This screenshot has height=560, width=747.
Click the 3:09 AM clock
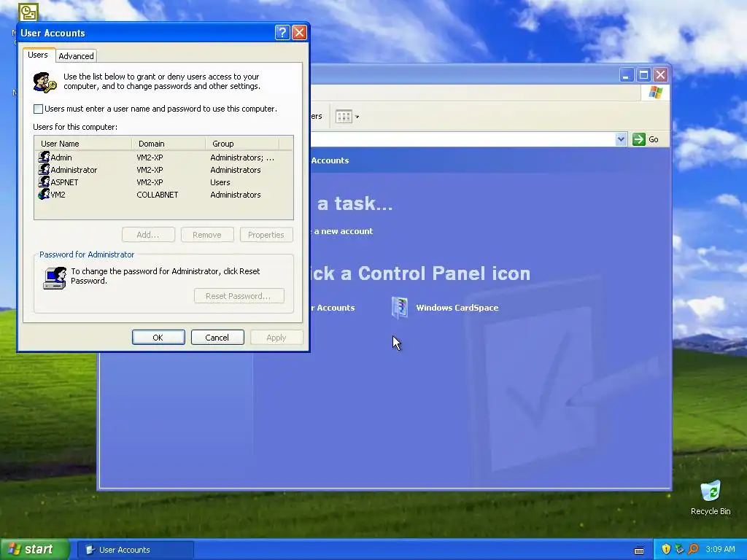(x=720, y=549)
